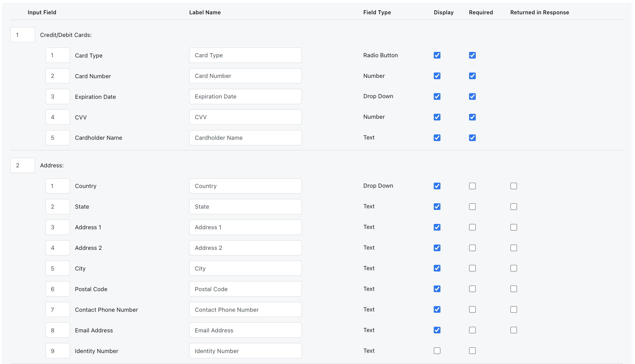Image resolution: width=635 pixels, height=364 pixels.
Task: Click the Field Type column header
Action: pyautogui.click(x=377, y=12)
